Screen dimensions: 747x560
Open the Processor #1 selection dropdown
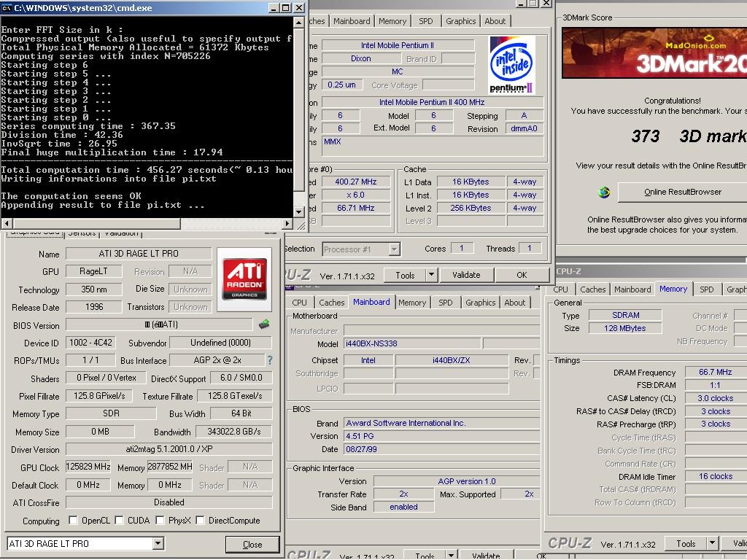point(394,249)
